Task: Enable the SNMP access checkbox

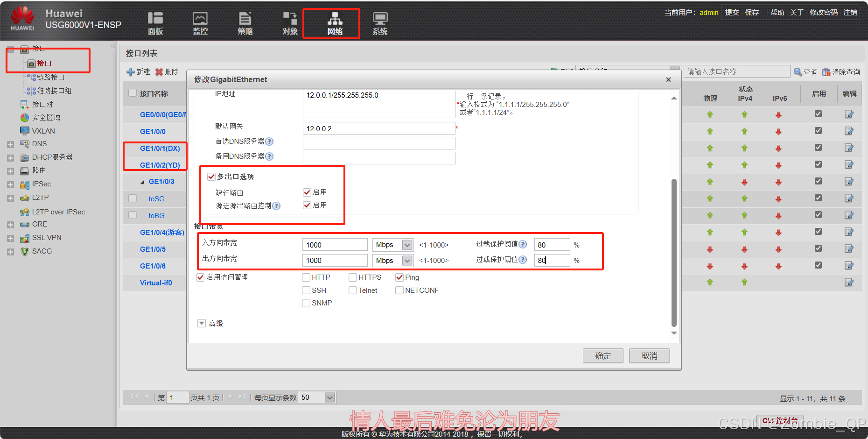Action: [306, 303]
